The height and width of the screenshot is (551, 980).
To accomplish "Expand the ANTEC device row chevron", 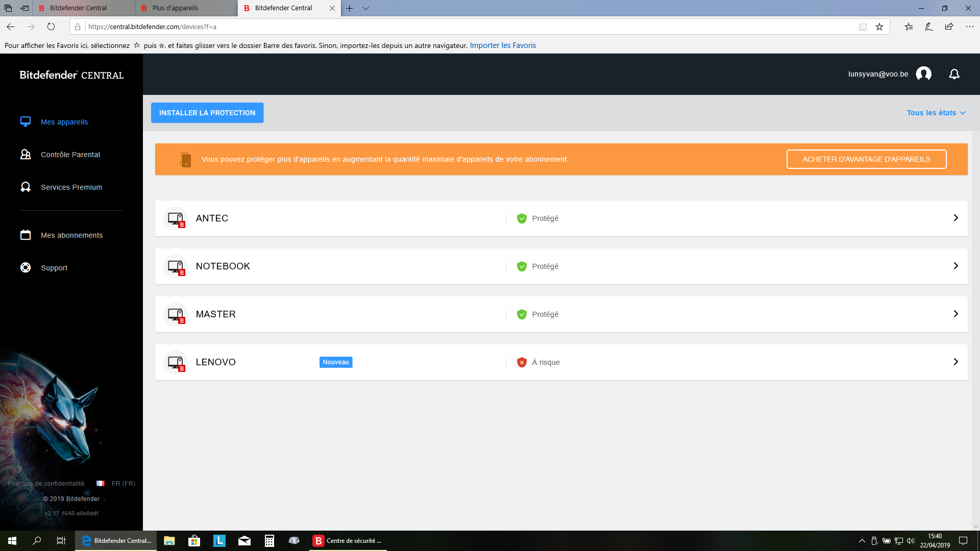I will coord(955,218).
